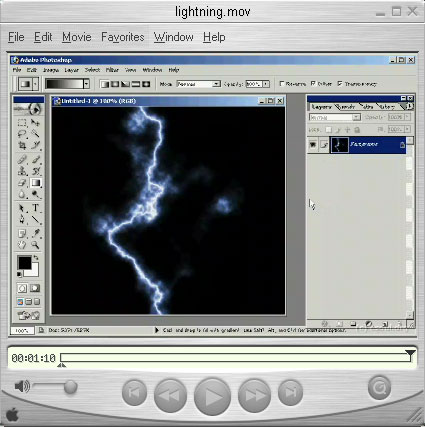The width and height of the screenshot is (425, 427).
Task: Switch to Quick Mask mode
Action: (35, 288)
